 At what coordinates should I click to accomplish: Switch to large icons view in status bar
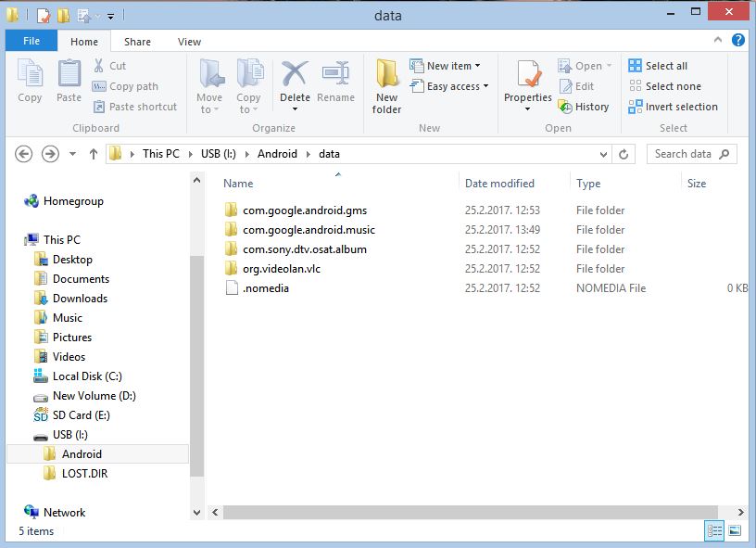(x=735, y=531)
